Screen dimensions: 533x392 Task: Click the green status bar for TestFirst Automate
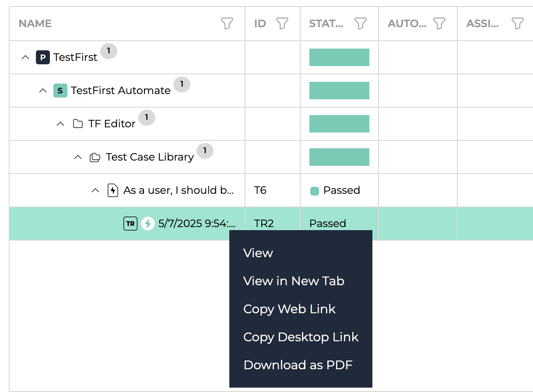coord(339,91)
